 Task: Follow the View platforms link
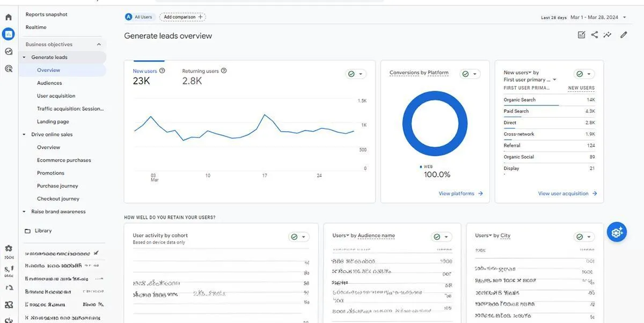(459, 193)
